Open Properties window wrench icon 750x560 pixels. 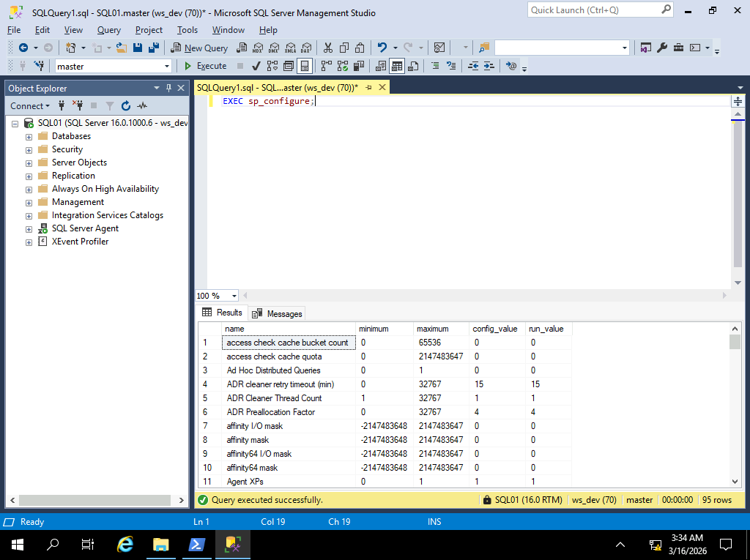662,48
